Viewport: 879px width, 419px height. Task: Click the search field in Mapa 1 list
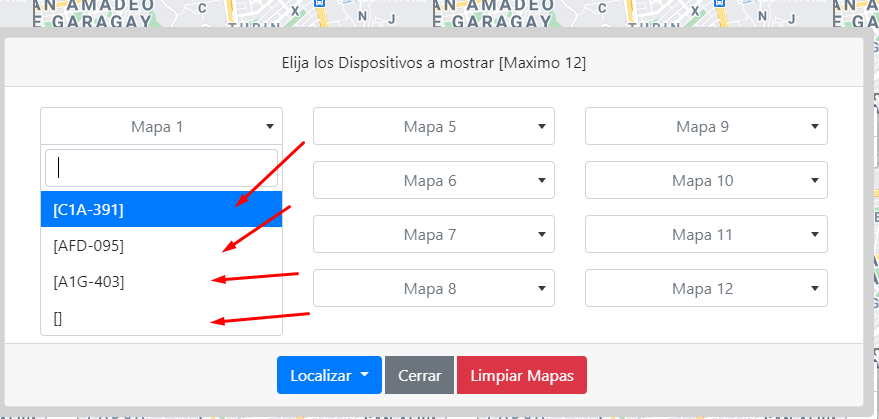pyautogui.click(x=161, y=168)
